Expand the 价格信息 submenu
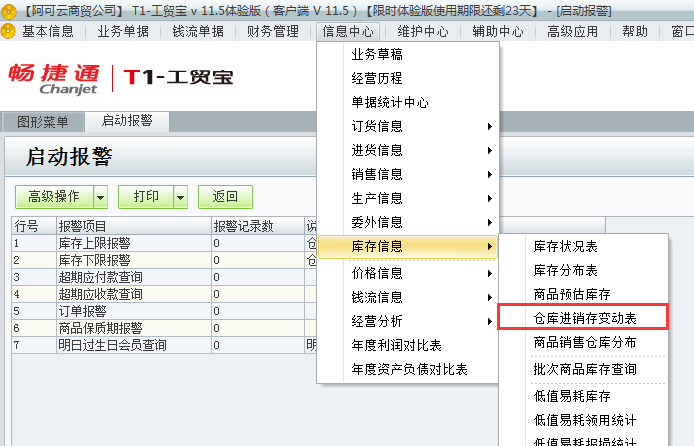Viewport: 694px width, 446px height. tap(408, 273)
